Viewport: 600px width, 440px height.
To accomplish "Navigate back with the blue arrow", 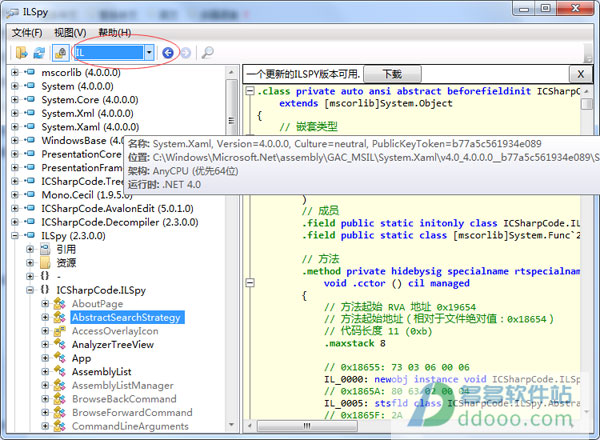I will click(x=168, y=52).
